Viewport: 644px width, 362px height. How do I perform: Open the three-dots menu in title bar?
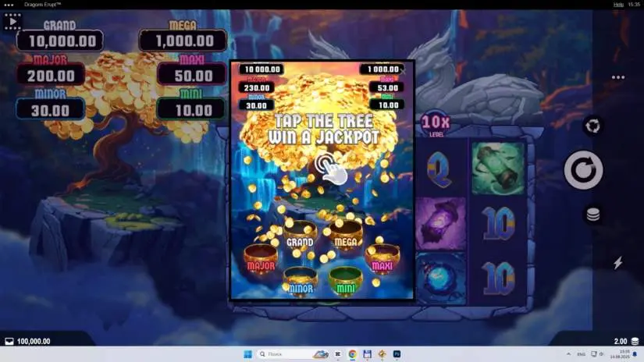(x=9, y=5)
